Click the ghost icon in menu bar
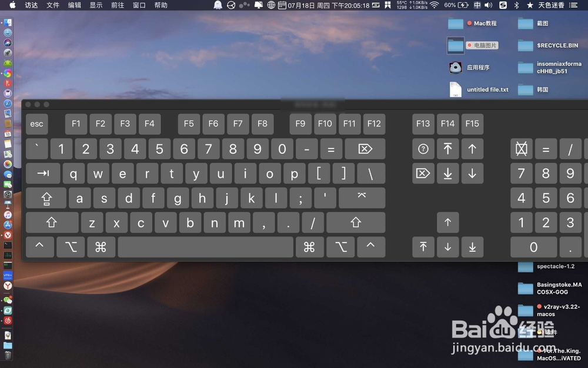Viewport: 588px width, 368px height. point(218,5)
